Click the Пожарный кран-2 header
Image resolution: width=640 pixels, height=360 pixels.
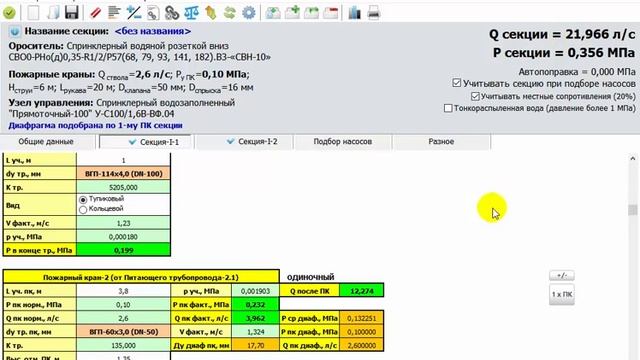coord(141,277)
